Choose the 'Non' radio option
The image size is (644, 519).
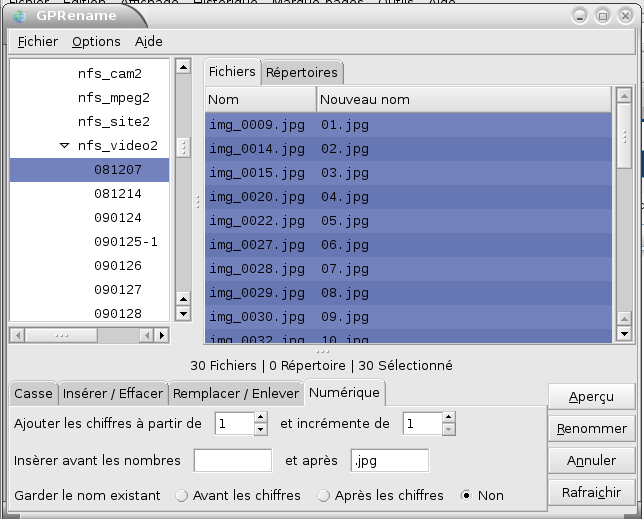[x=467, y=495]
